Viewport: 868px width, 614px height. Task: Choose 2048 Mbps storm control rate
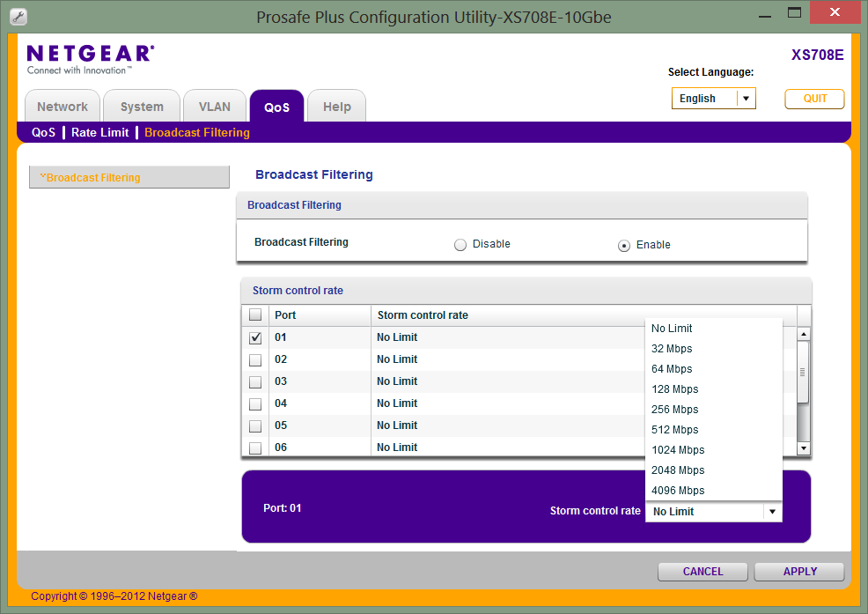714,470
